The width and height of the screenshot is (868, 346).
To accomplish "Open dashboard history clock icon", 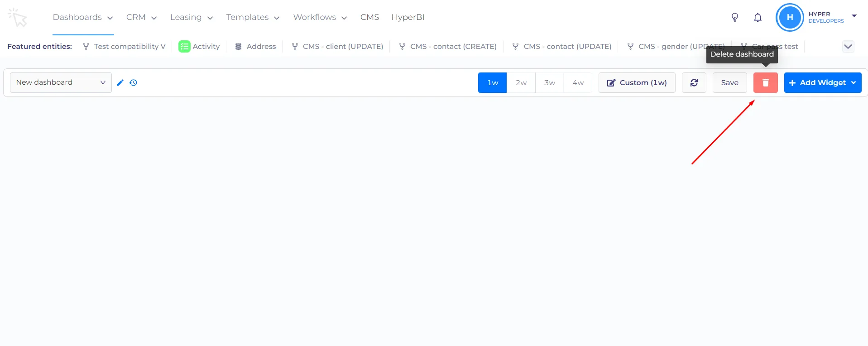I will point(133,82).
